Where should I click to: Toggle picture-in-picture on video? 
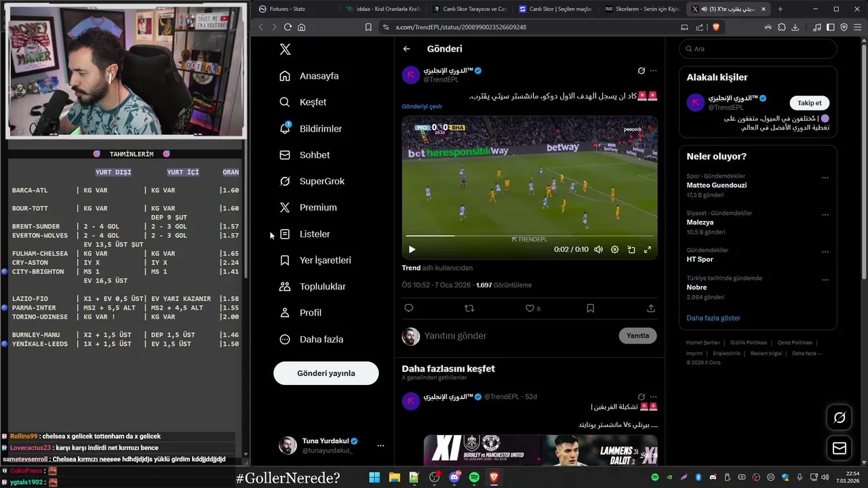(x=631, y=249)
